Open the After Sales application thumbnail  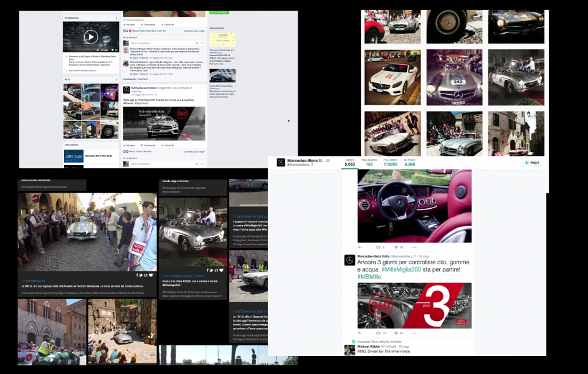[x=73, y=156]
